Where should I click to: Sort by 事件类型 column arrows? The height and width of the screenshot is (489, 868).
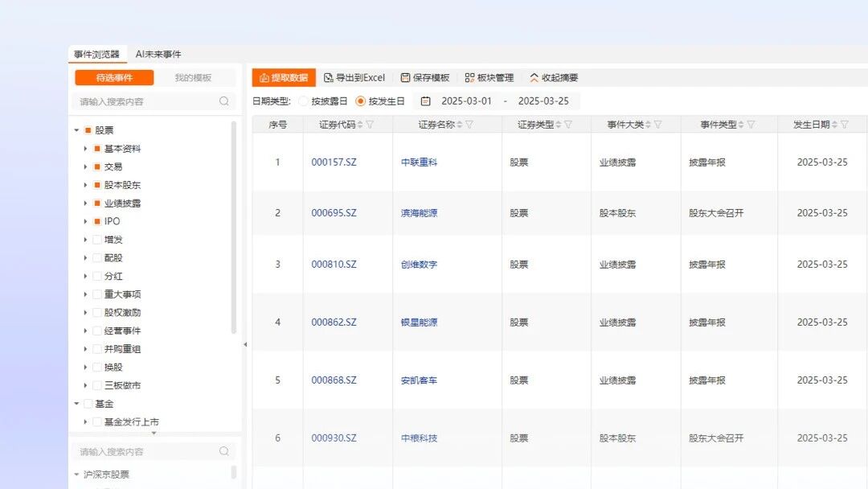point(741,125)
